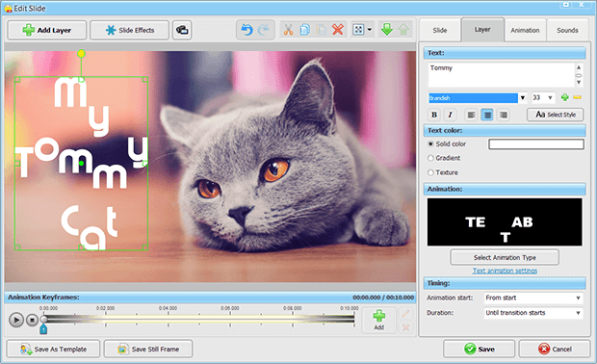The width and height of the screenshot is (597, 364).
Task: Close the Edit Slide window
Action: click(x=582, y=5)
